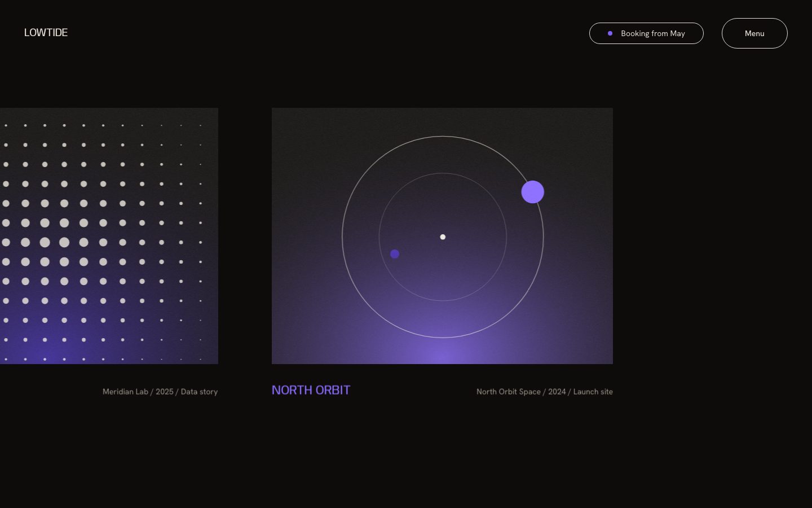Click the LOWTIDE logo

pyautogui.click(x=46, y=33)
